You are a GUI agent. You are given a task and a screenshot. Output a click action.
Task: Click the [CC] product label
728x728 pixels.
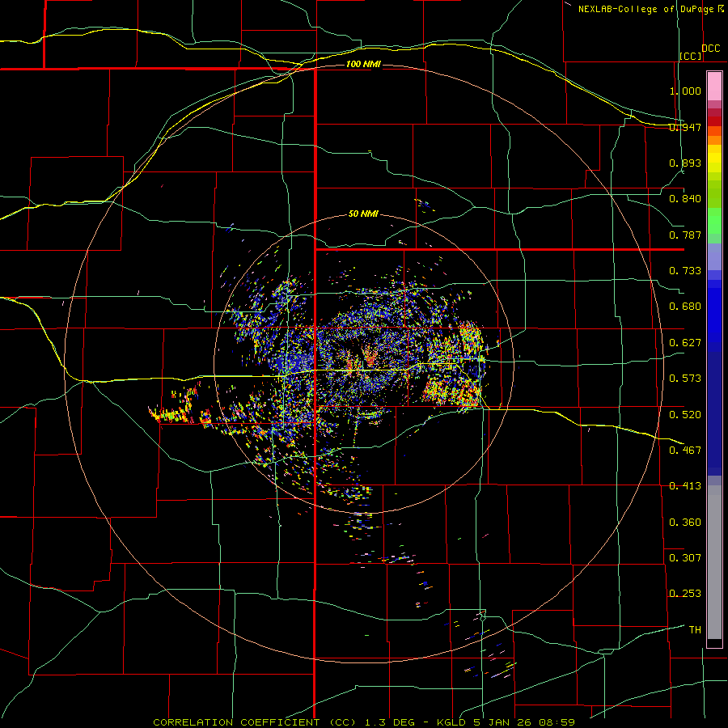[x=691, y=56]
